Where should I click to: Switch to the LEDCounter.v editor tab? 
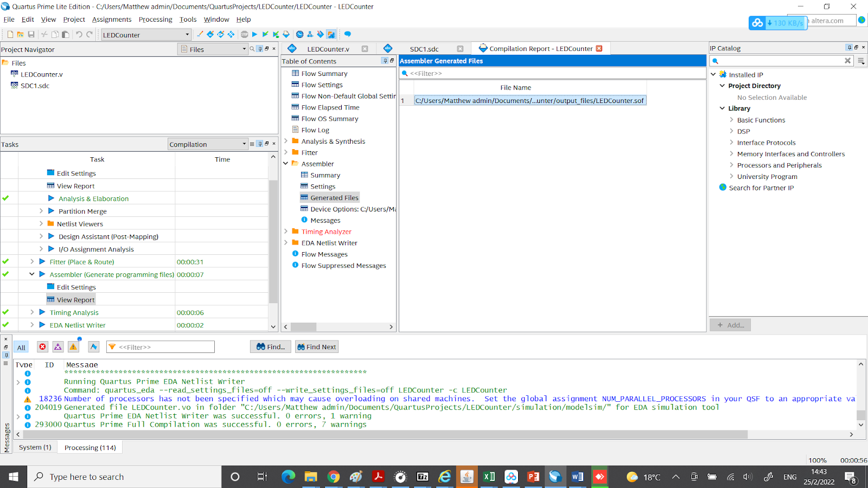[x=328, y=49]
